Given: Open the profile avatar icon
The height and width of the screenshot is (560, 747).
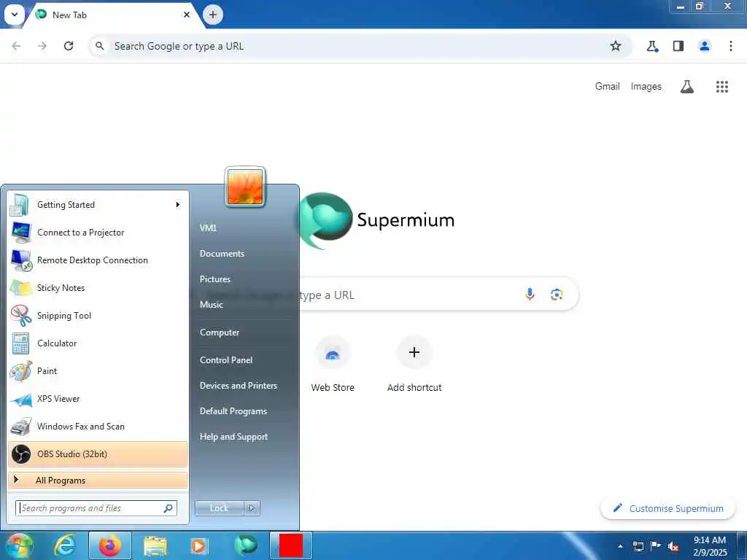Looking at the screenshot, I should pyautogui.click(x=705, y=46).
